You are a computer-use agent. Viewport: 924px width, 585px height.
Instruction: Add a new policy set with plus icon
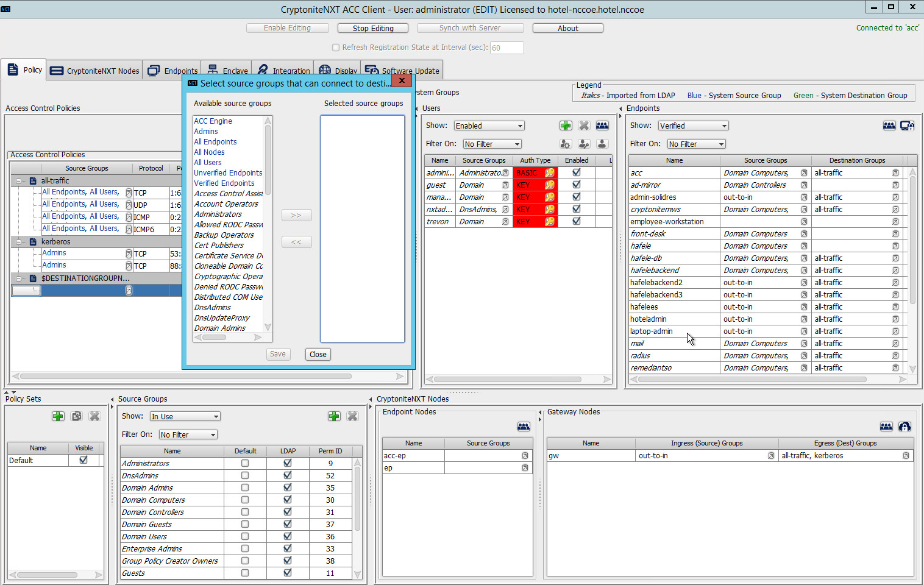(x=58, y=416)
